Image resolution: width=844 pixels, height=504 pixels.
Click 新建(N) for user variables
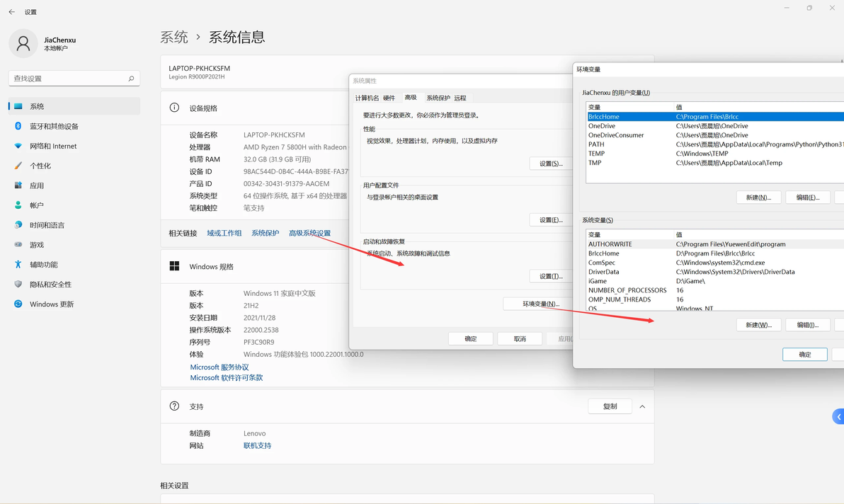[758, 197]
